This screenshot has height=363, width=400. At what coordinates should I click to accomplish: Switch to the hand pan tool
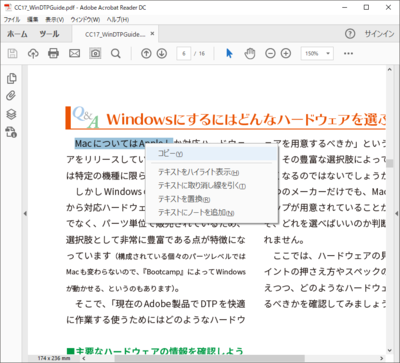[250, 53]
